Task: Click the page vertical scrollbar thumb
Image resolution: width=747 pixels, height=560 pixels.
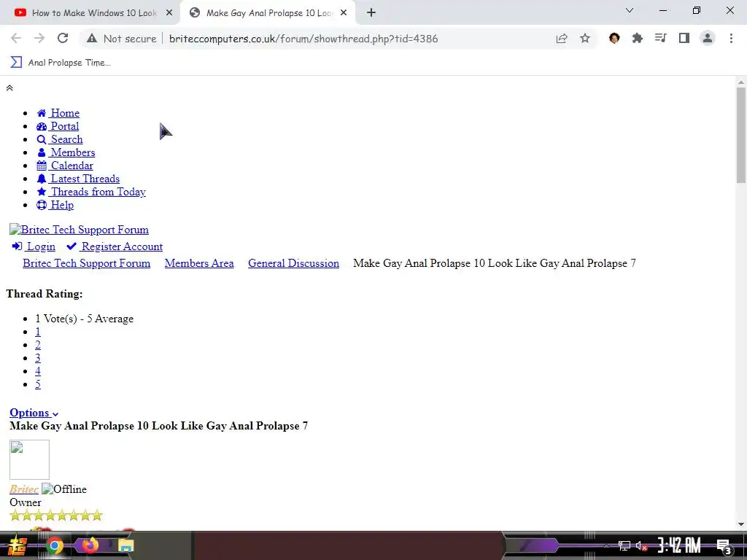Action: 741,135
